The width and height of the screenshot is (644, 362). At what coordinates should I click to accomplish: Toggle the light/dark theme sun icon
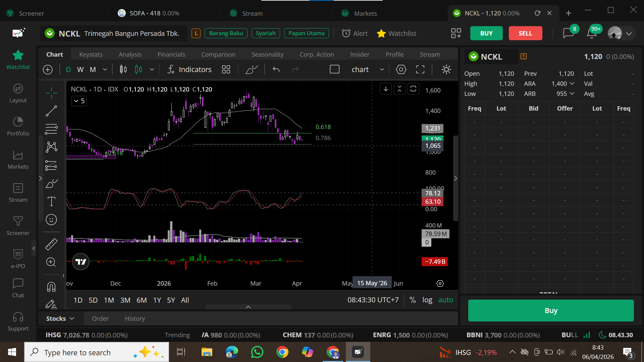pos(446,69)
